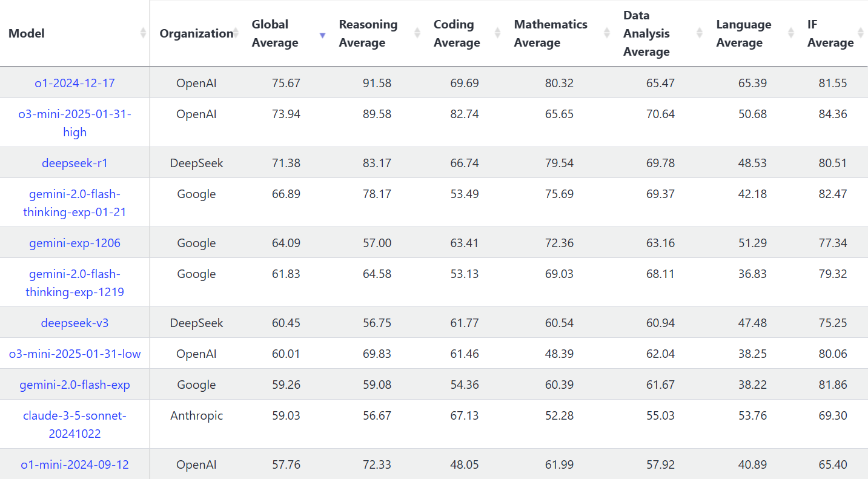Click the deepseek-v3 model link

click(75, 323)
